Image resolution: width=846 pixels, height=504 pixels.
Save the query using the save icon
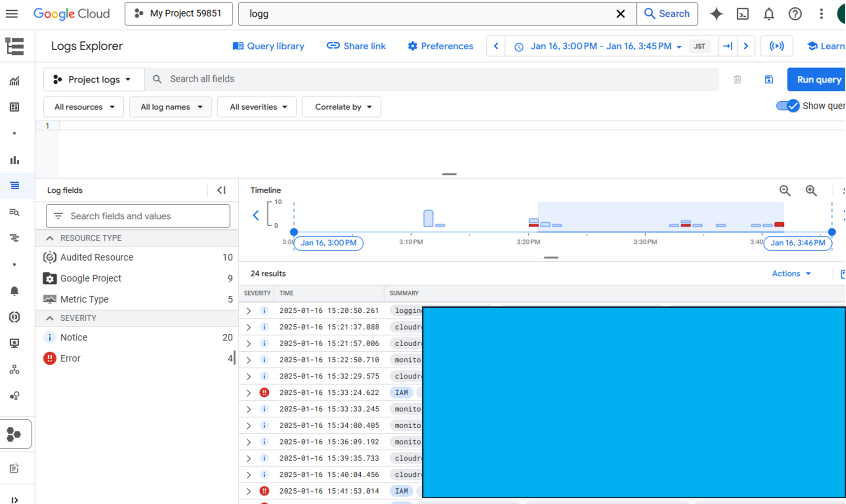click(x=769, y=80)
